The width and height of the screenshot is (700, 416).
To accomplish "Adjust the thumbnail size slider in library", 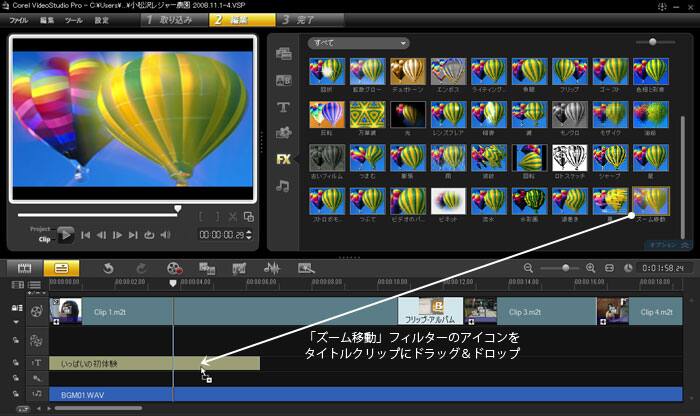I will point(653,42).
